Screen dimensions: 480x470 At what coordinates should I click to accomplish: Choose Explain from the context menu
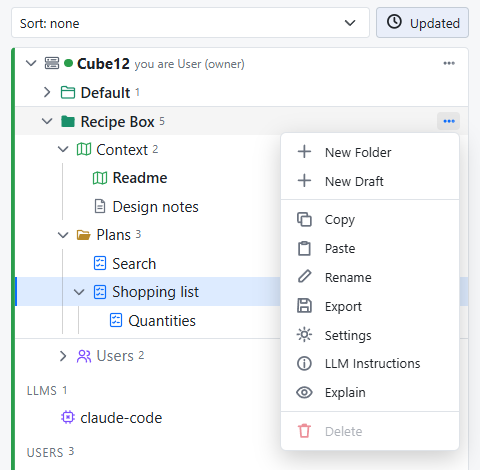pyautogui.click(x=370, y=392)
